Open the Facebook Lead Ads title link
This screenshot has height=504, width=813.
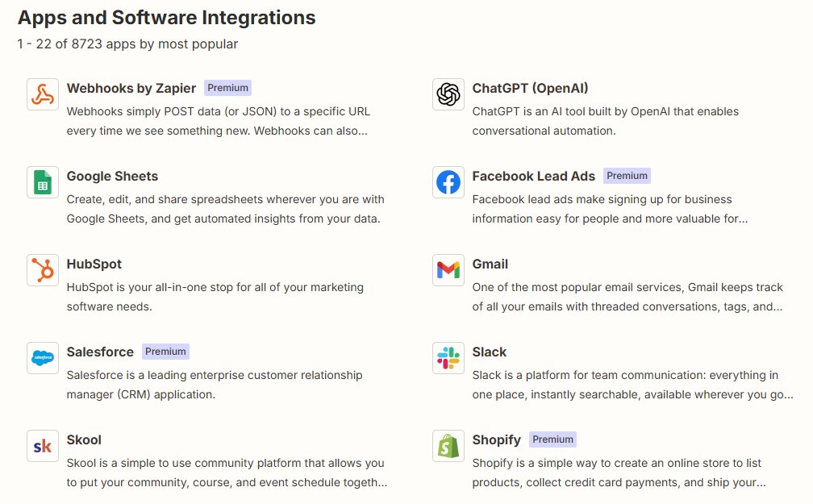[x=534, y=177]
